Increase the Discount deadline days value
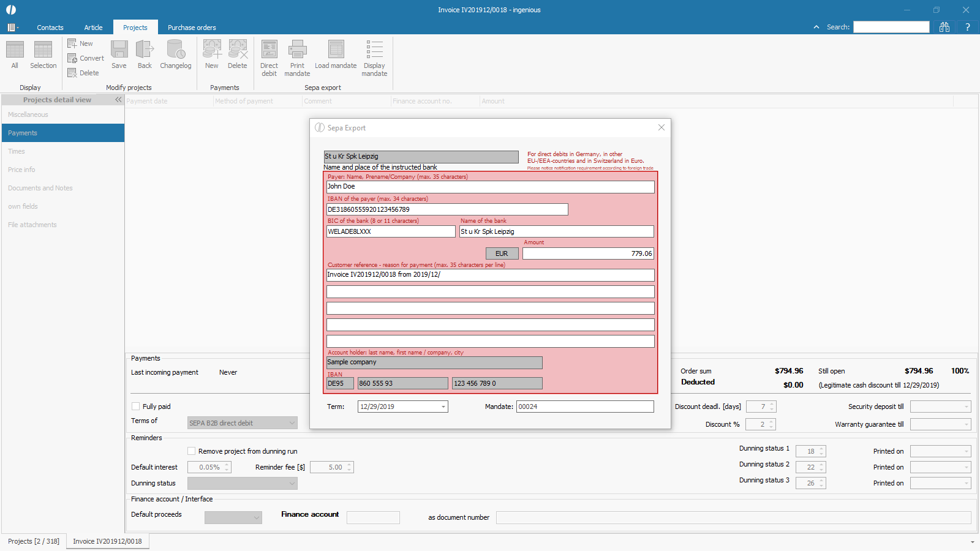980x551 pixels. tap(772, 404)
